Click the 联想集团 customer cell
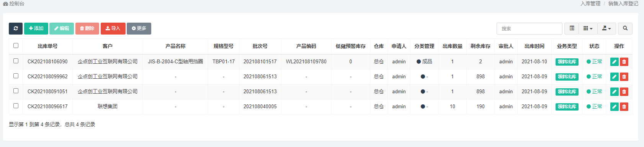This screenshot has height=147, width=644. (108, 106)
